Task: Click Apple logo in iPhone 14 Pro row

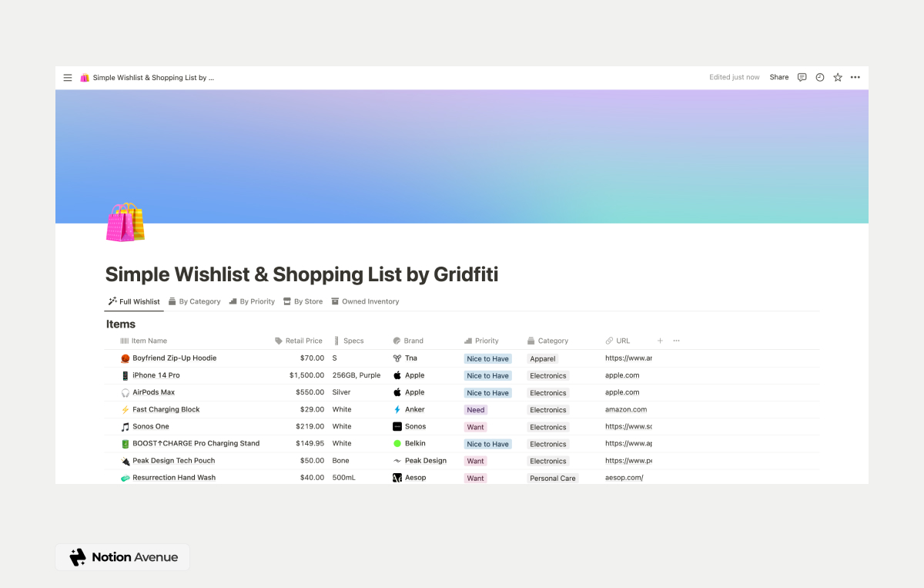Action: 397,375
